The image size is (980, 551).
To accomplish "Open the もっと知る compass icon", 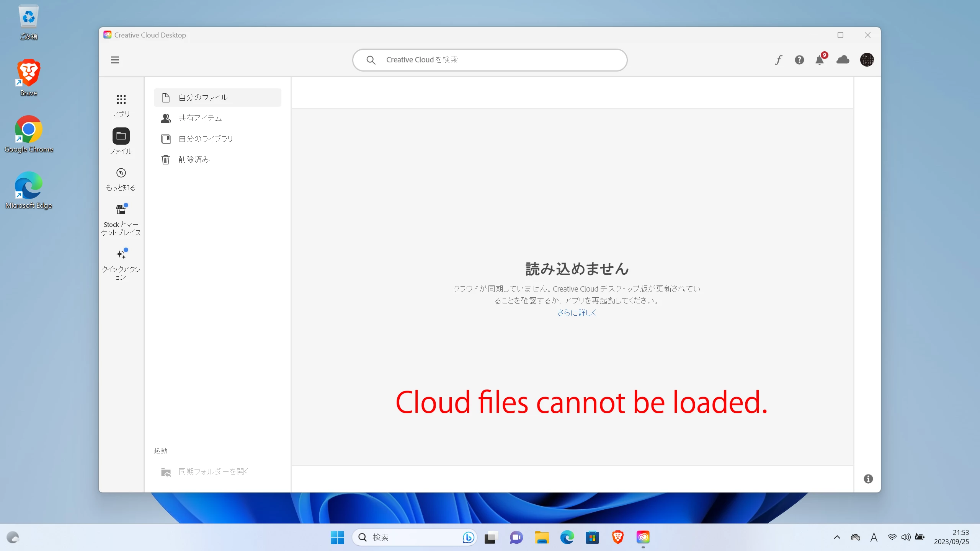I will point(121,179).
